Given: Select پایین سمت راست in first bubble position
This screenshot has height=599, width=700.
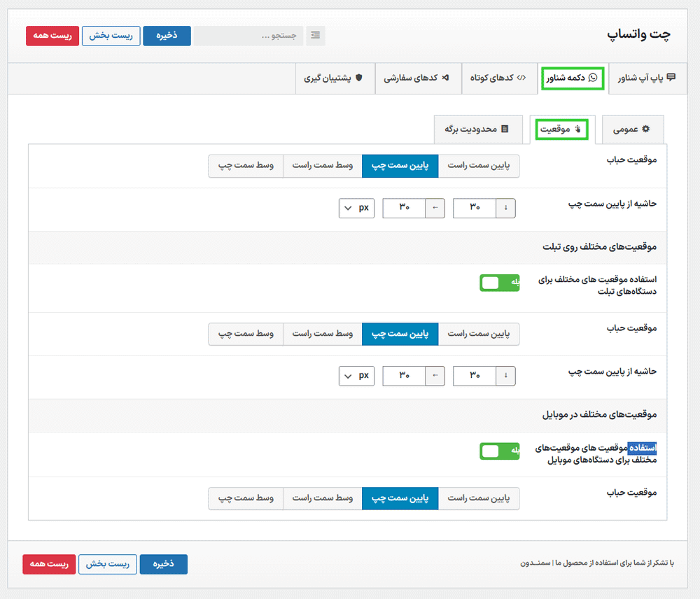Looking at the screenshot, I should pyautogui.click(x=479, y=166).
